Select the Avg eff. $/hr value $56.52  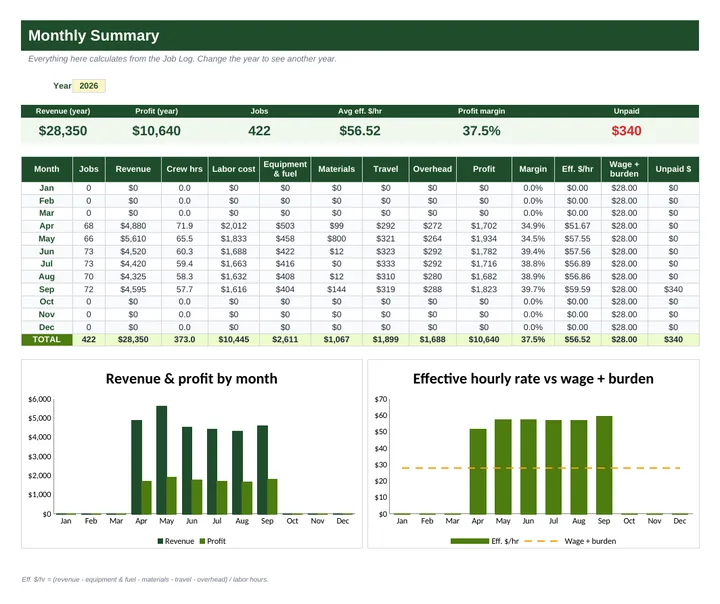pos(360,131)
